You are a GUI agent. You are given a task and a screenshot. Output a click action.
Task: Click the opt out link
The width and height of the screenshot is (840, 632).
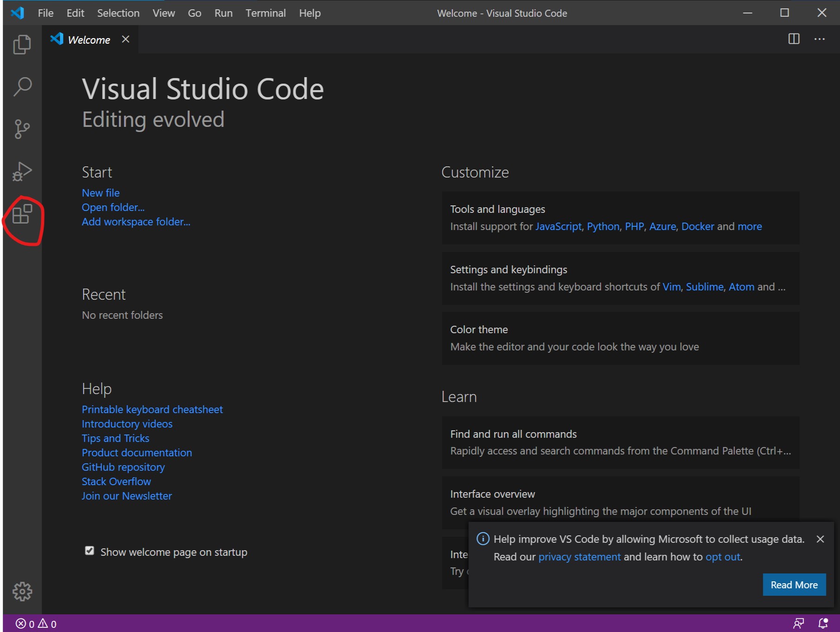[723, 557]
